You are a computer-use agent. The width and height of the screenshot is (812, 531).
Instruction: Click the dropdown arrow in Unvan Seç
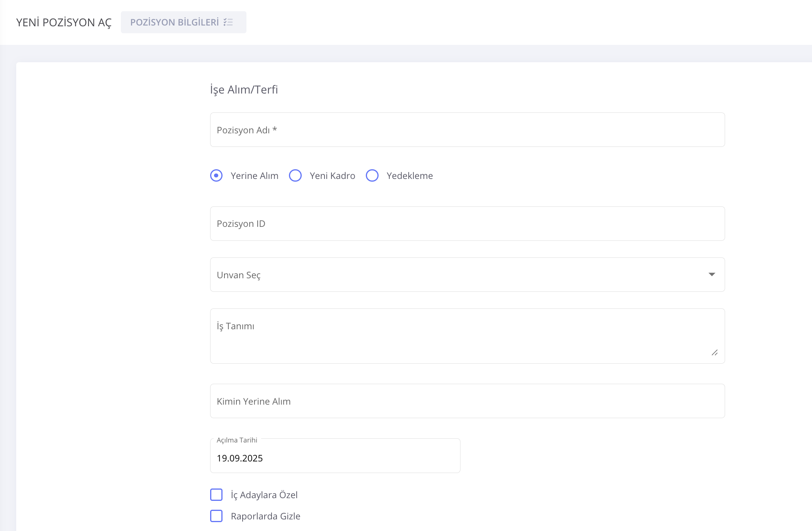click(712, 274)
